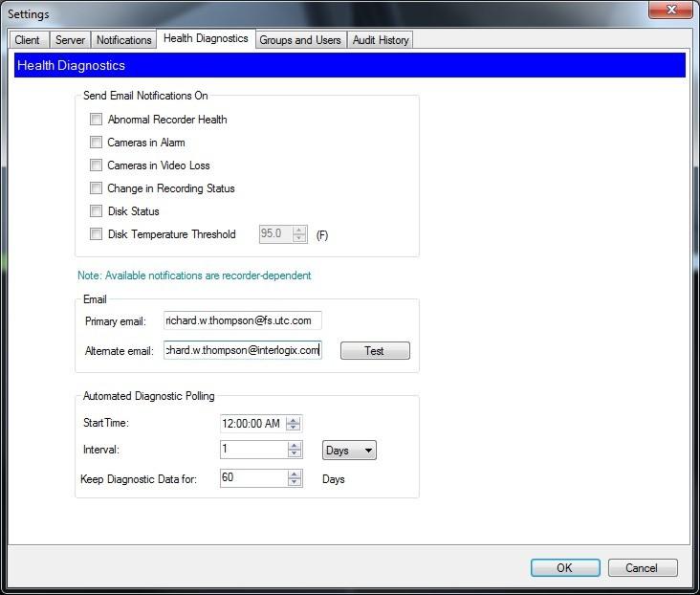Confirm settings with OK button
Screen dimensions: 700x595
click(x=565, y=568)
